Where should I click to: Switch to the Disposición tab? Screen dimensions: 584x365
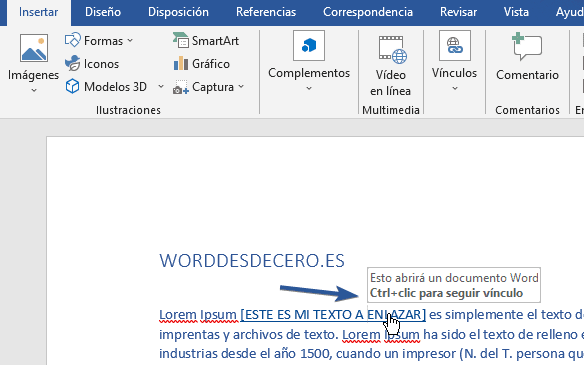click(x=178, y=12)
